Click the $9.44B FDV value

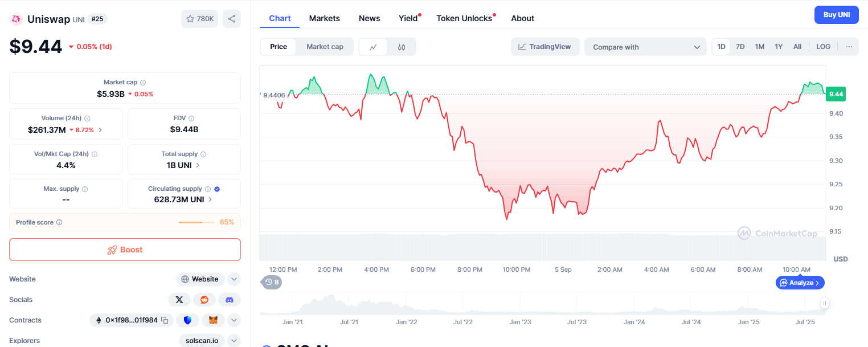tap(184, 129)
